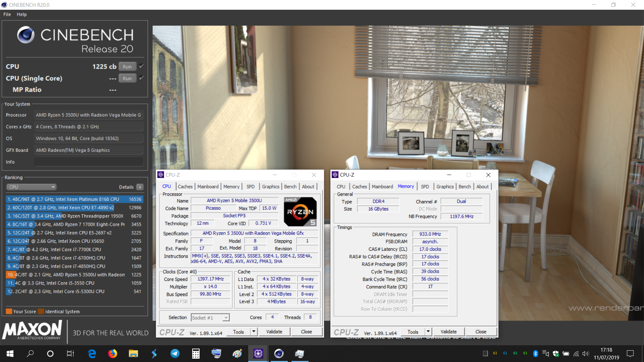This screenshot has height=362, width=644.
Task: Open Tools dropdown arrow in right CPU-Z
Action: [x=428, y=332]
